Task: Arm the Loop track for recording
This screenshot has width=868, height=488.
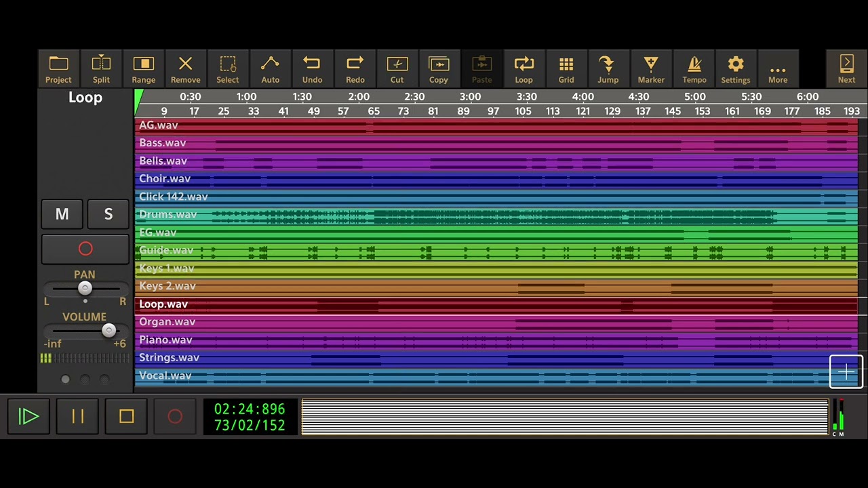Action: pyautogui.click(x=85, y=249)
